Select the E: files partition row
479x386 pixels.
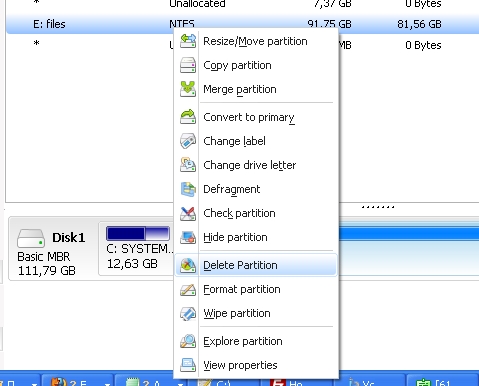242,24
